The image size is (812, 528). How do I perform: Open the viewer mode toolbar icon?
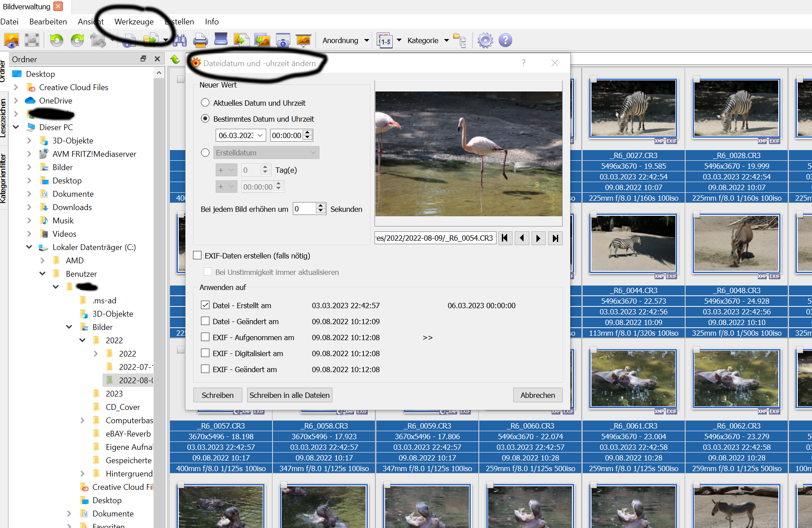pos(12,40)
